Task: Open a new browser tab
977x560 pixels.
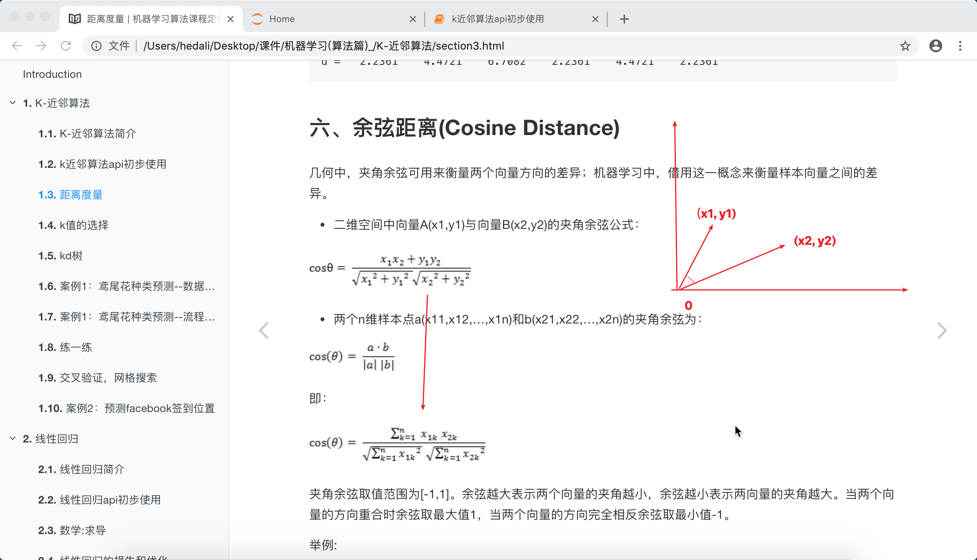Action: pos(624,19)
